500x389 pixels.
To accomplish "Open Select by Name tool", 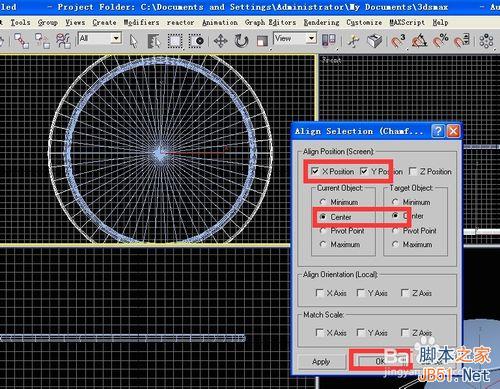I will pos(154,41).
